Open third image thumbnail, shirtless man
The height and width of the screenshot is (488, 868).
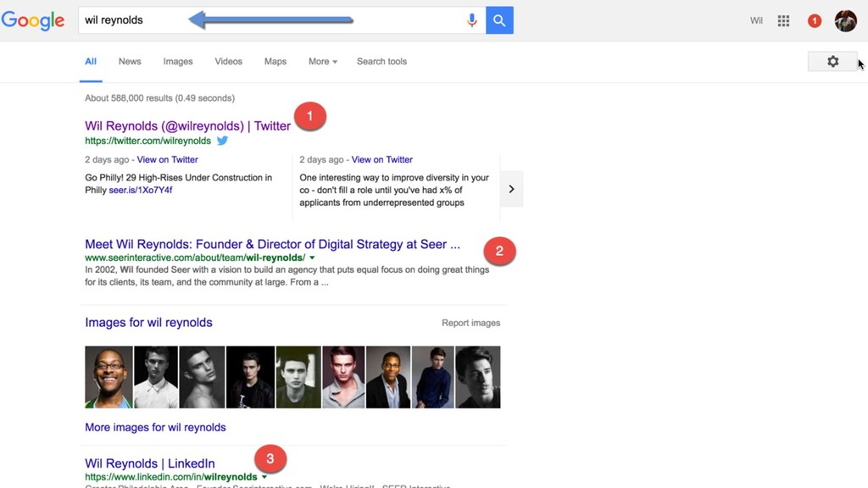point(202,377)
